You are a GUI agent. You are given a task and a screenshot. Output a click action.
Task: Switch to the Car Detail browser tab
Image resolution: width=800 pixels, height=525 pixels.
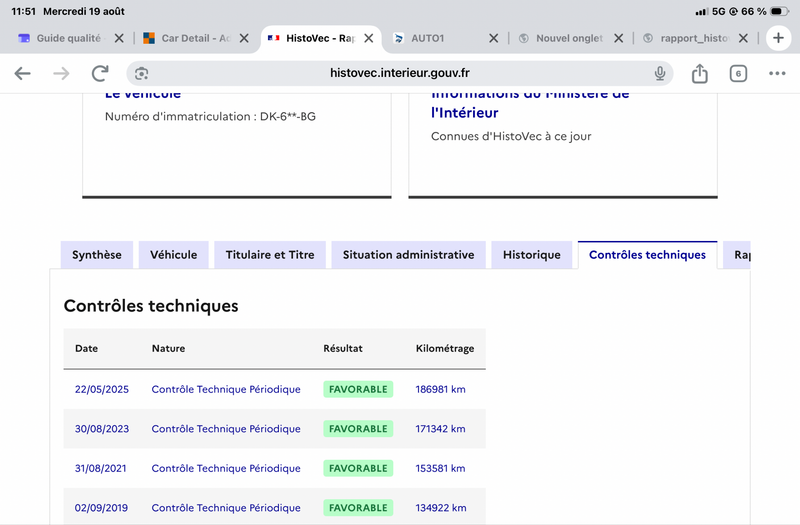coord(187,38)
